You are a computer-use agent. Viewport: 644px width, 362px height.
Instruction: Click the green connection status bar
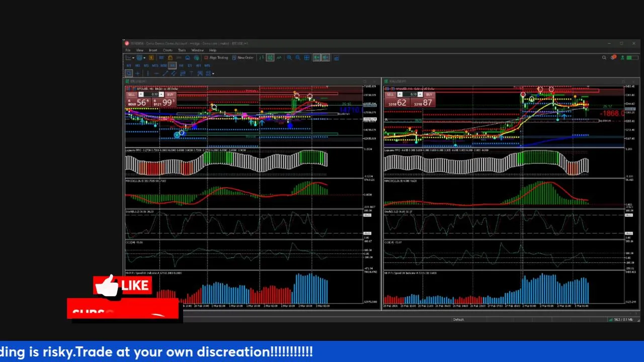632,57
